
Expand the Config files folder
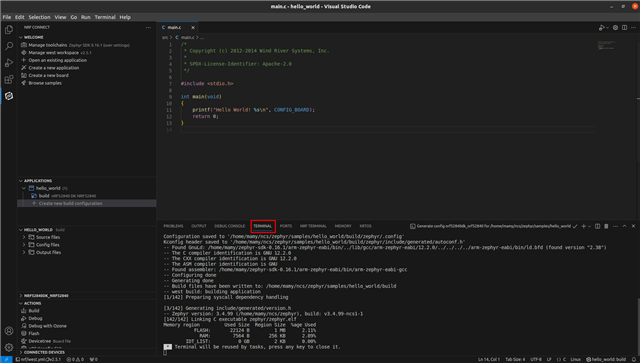point(24,245)
